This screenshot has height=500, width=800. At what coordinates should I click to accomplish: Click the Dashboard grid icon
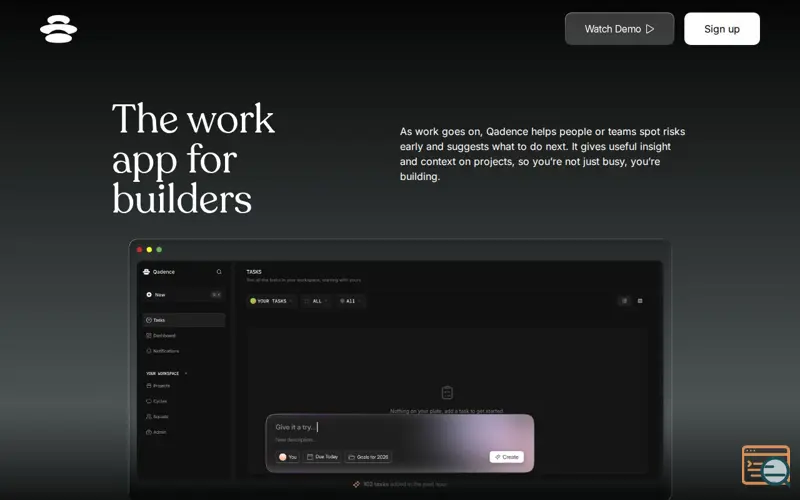[149, 335]
